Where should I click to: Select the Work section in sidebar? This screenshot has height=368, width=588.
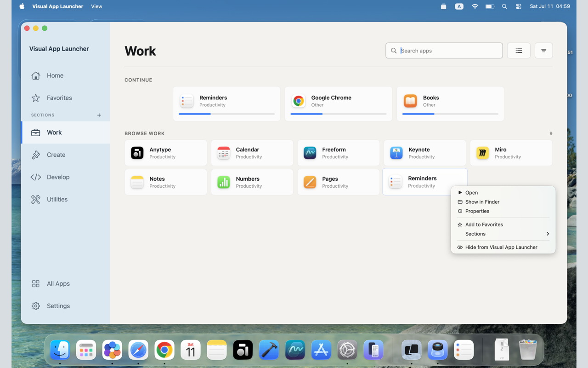pyautogui.click(x=65, y=132)
